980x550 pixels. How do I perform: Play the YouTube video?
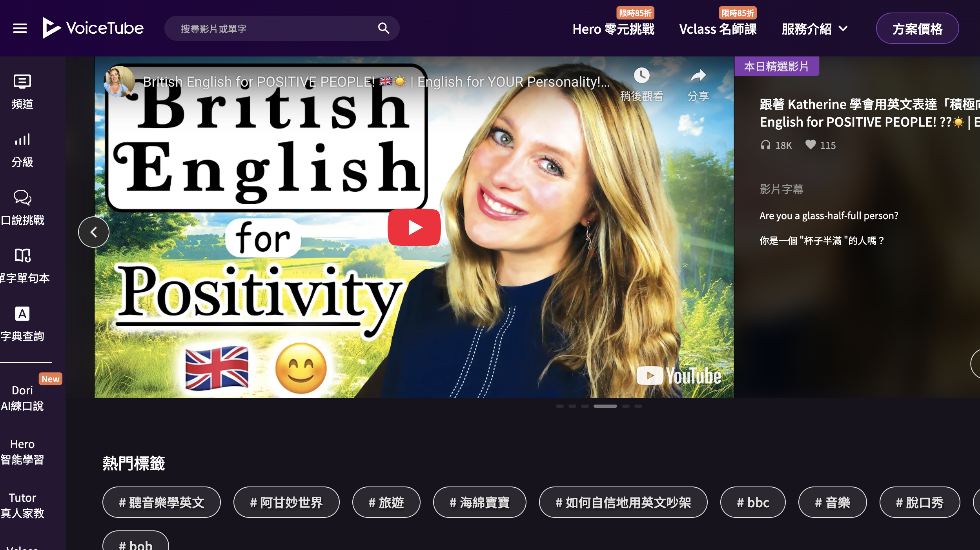click(x=414, y=227)
